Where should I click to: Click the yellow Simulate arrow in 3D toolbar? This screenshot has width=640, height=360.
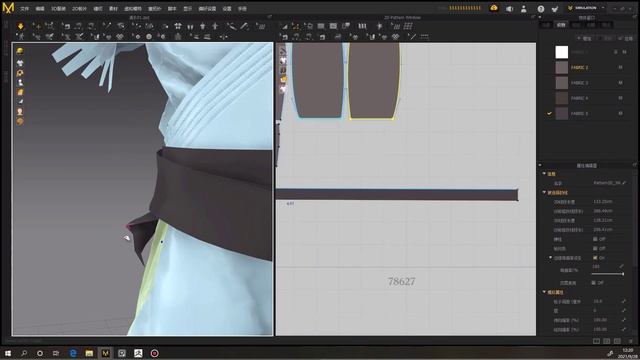[20, 26]
